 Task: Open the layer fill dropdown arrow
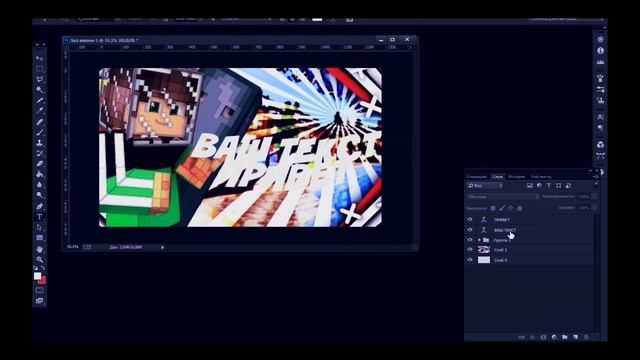coord(594,208)
